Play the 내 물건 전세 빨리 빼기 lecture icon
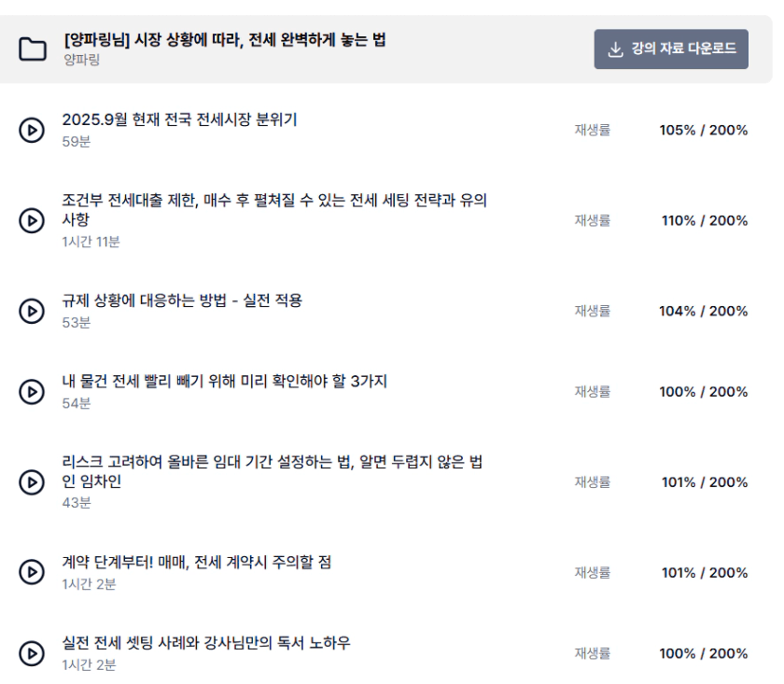The image size is (784, 684). pos(32,392)
